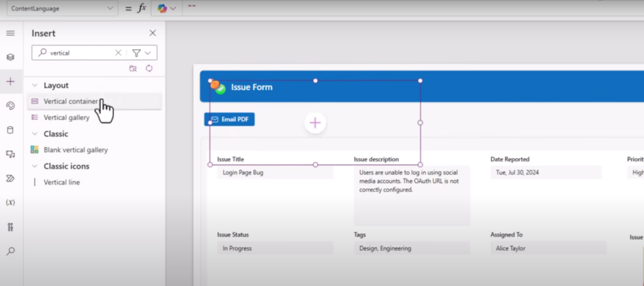Click in the formula bar input
This screenshot has width=644, height=286.
413,8
